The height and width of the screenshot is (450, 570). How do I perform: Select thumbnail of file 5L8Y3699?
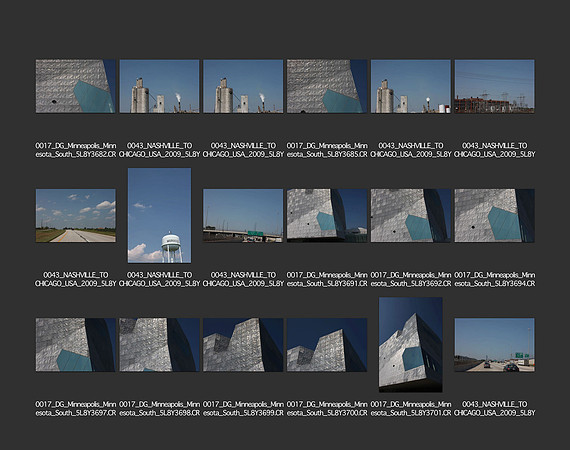point(243,345)
